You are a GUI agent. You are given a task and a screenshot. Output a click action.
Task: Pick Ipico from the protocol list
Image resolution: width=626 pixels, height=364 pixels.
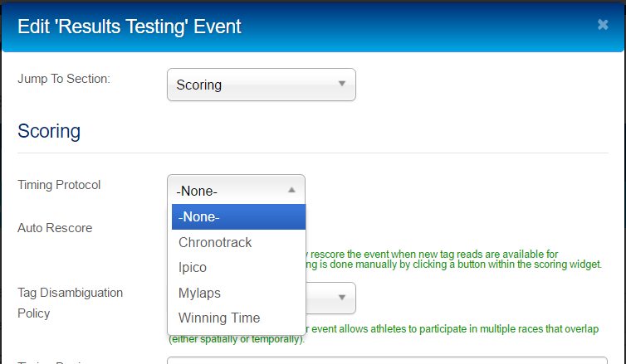238,268
